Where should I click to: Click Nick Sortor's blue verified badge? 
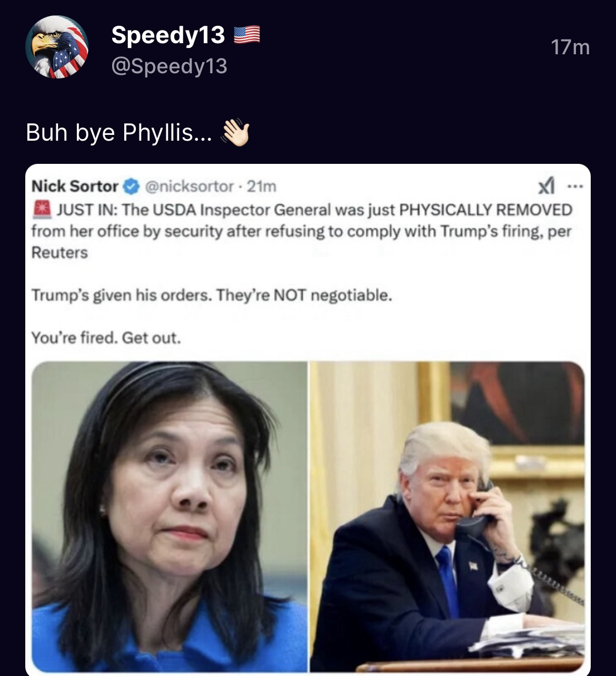point(131,187)
